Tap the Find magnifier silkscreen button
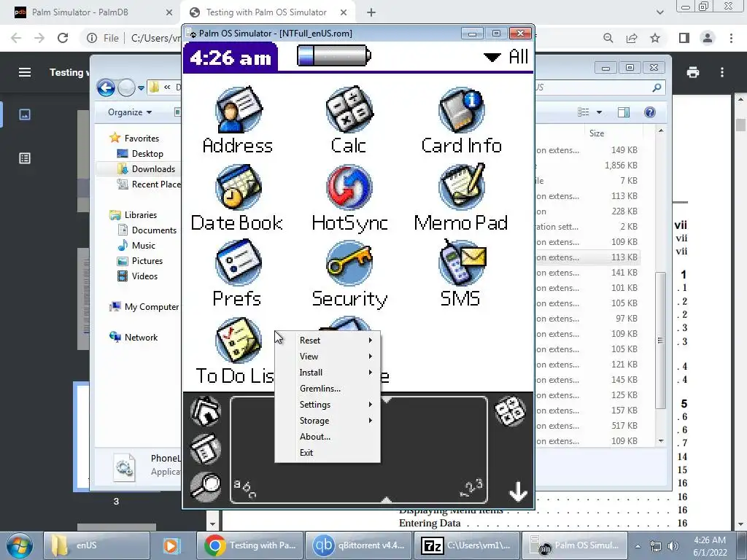The image size is (747, 560). (205, 486)
